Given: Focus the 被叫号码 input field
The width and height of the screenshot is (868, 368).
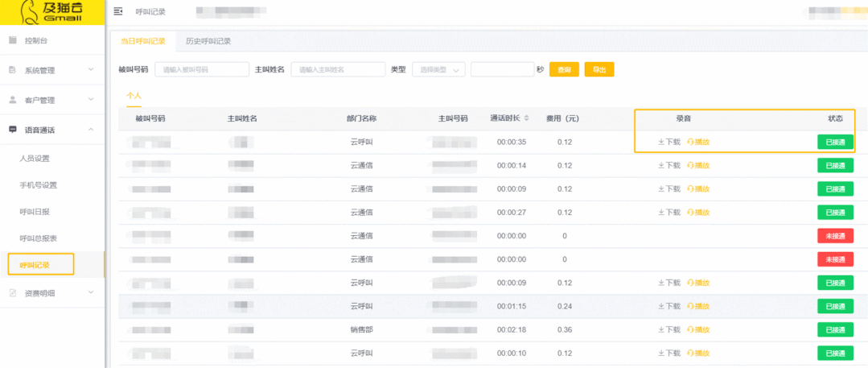Looking at the screenshot, I should click(202, 70).
